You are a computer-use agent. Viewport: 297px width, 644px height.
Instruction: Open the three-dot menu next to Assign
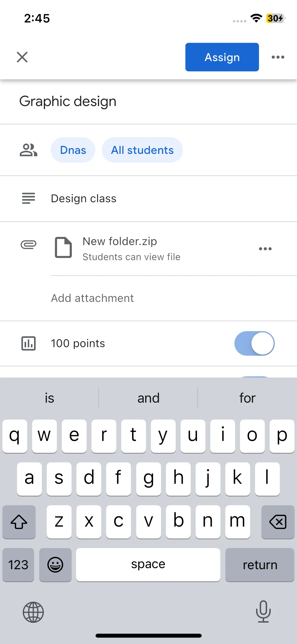click(x=278, y=57)
